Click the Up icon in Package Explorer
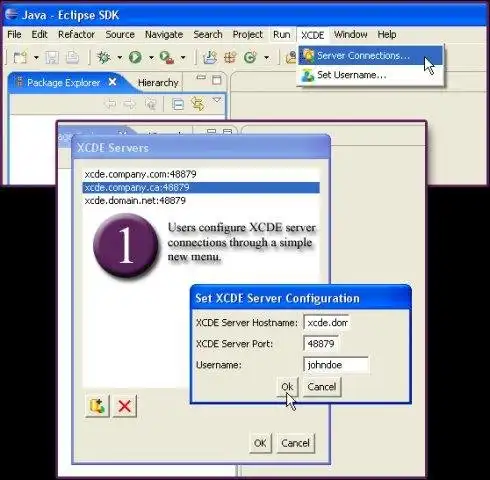 point(150,104)
